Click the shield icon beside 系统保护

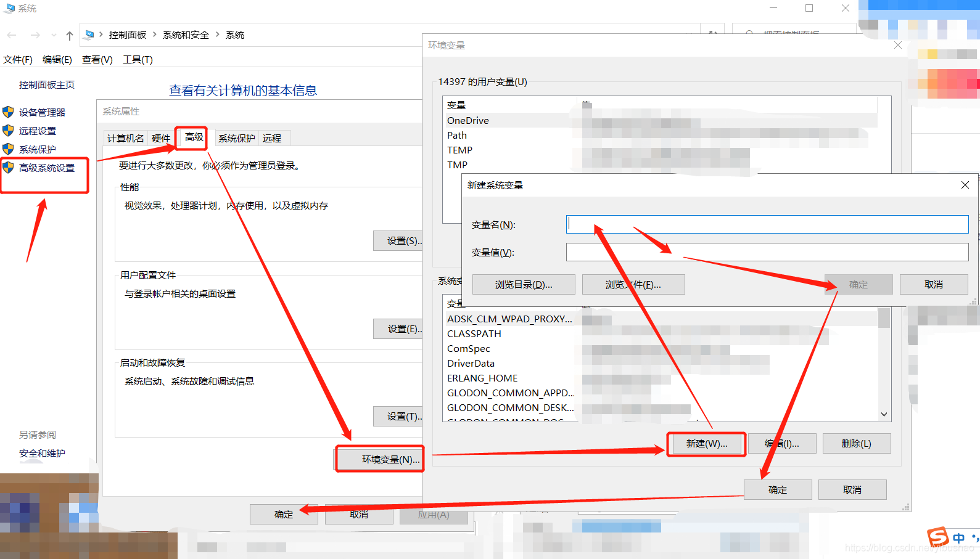[8, 149]
